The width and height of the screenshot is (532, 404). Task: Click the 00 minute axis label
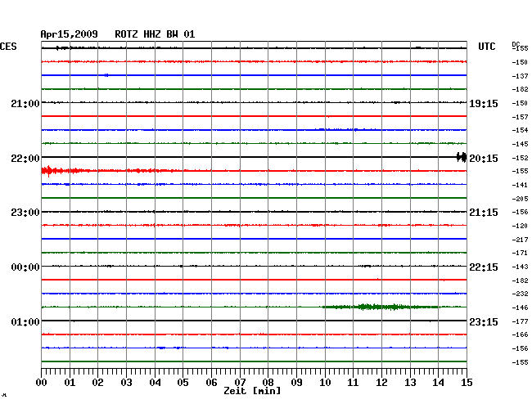pos(41,382)
